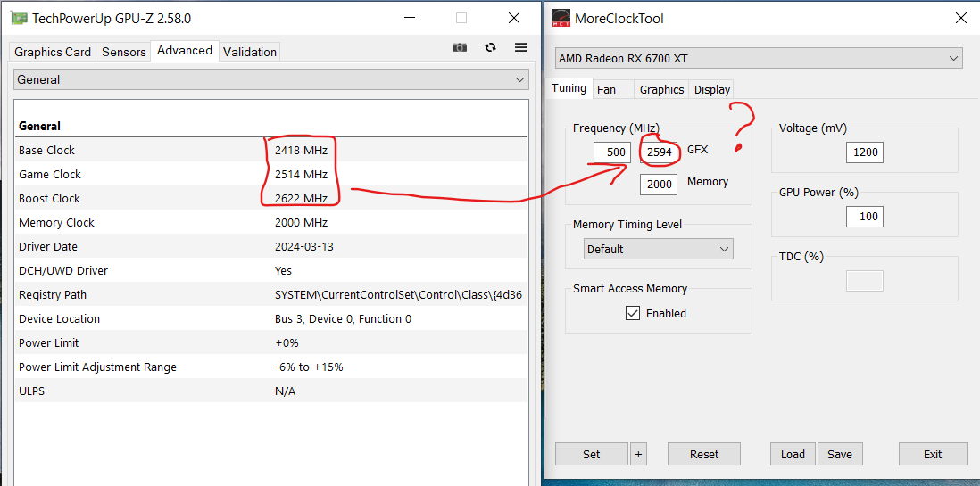
Task: Click the GPU Power percent field 100
Action: point(864,216)
